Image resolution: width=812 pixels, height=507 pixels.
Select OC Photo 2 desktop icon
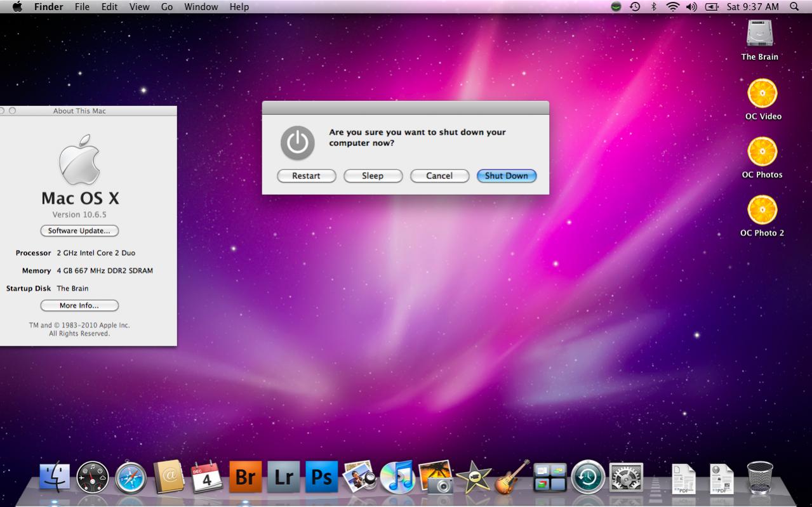762,211
